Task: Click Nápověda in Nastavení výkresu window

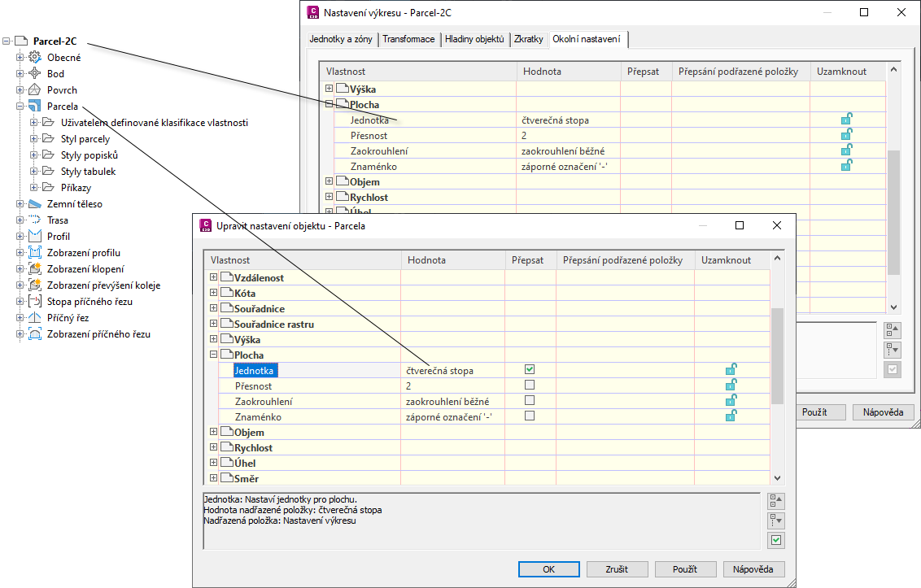Action: (883, 412)
